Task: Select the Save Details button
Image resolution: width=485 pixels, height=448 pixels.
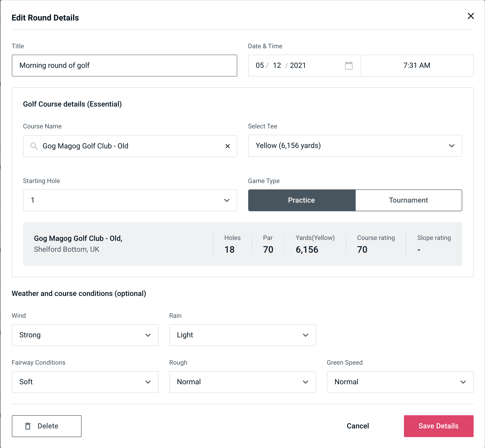Action: pos(438,426)
